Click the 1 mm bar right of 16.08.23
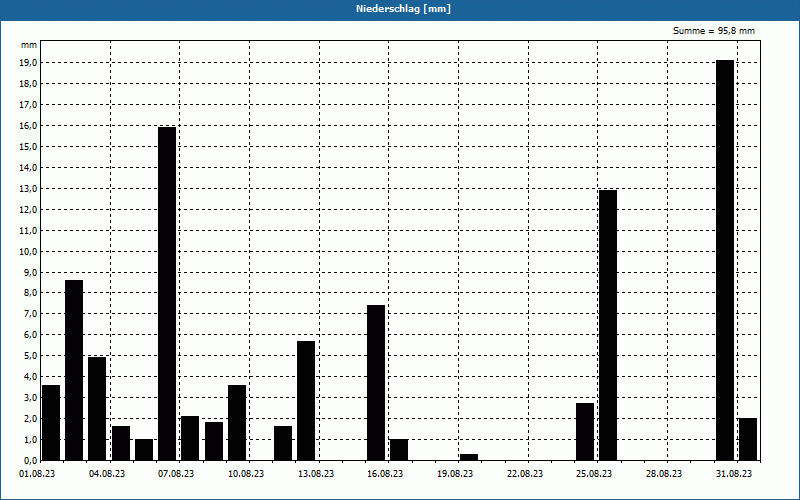800x500 pixels. click(399, 450)
